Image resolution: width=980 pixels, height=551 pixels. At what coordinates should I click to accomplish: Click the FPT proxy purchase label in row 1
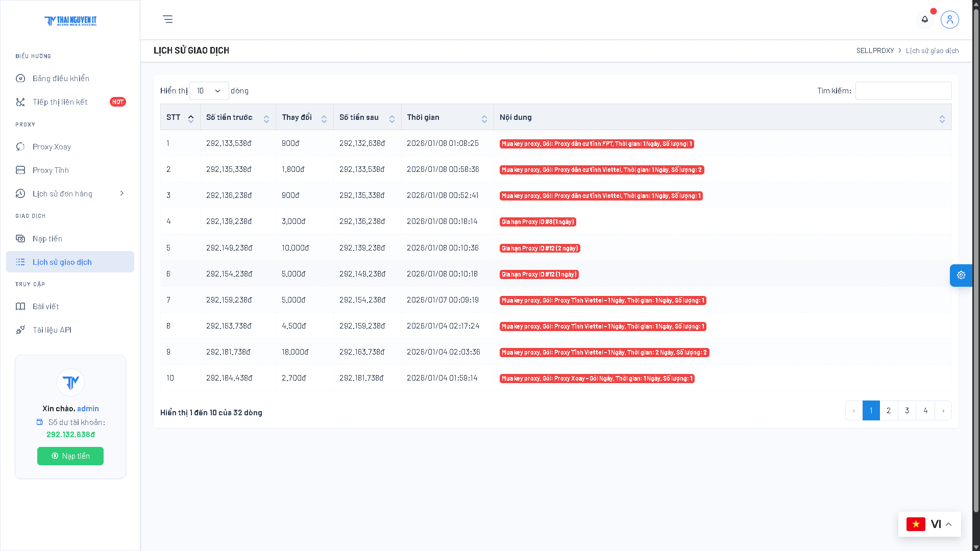[597, 144]
